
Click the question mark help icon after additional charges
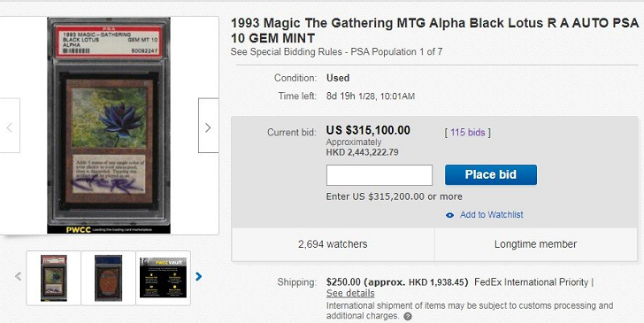(x=408, y=317)
